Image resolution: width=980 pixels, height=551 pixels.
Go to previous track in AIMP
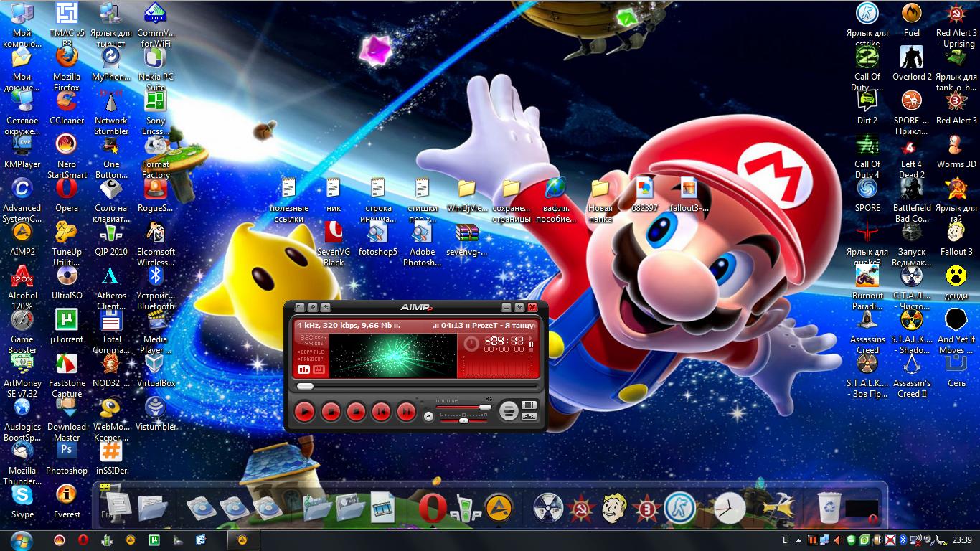[381, 412]
